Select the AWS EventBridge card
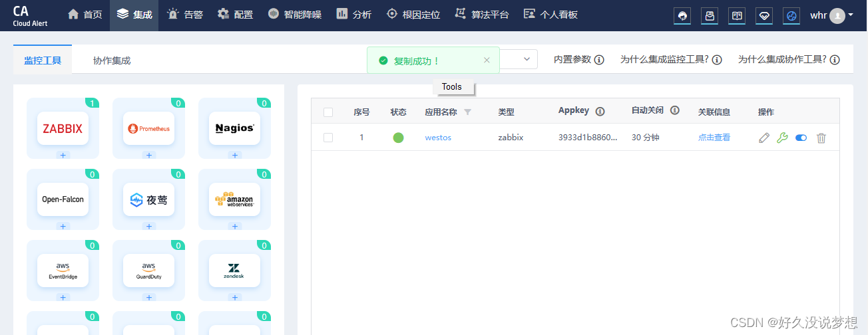The height and width of the screenshot is (335, 868). 63,271
